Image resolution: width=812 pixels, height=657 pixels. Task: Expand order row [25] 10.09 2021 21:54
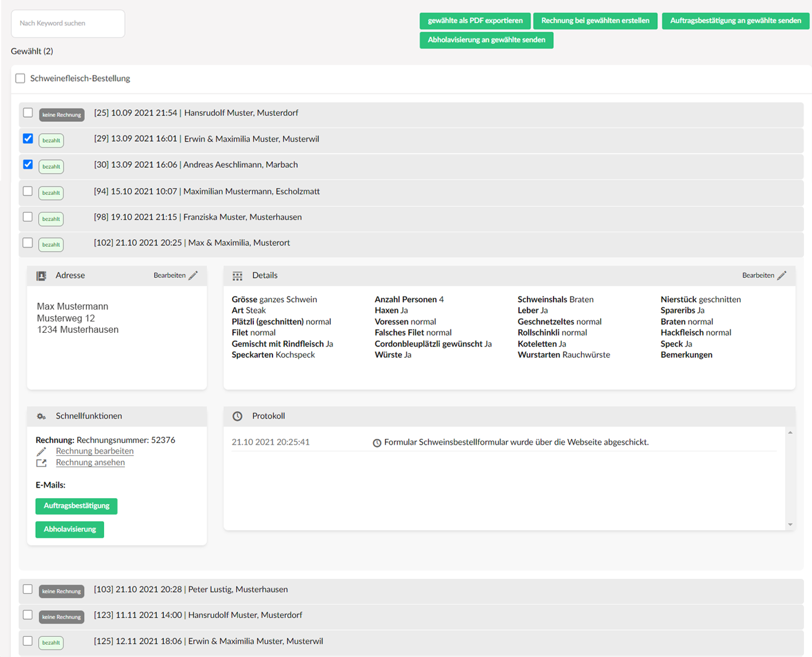pyautogui.click(x=411, y=115)
